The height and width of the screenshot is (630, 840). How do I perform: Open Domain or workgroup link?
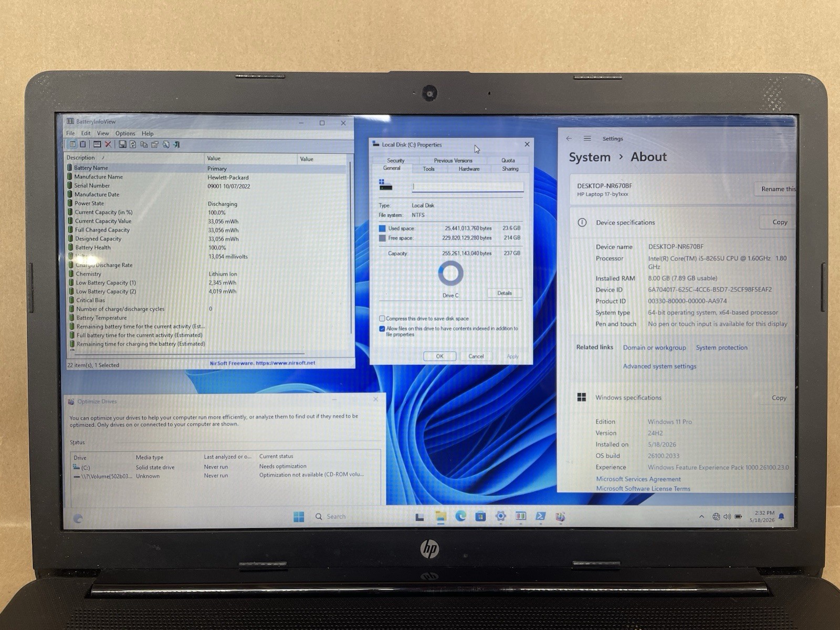(654, 348)
